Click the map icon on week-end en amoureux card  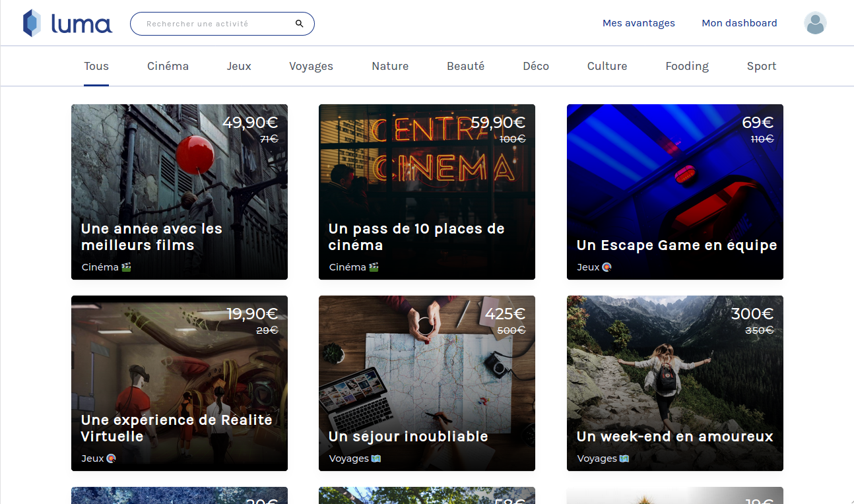pos(624,458)
